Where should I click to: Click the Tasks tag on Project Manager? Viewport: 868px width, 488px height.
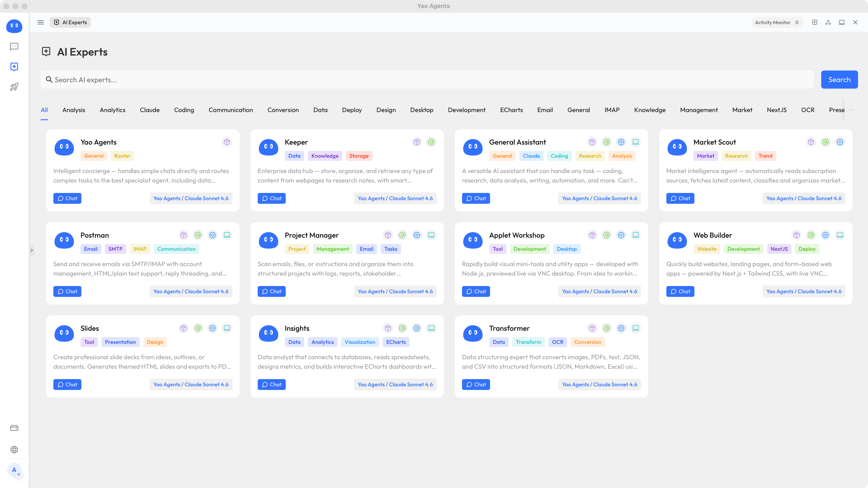(391, 249)
